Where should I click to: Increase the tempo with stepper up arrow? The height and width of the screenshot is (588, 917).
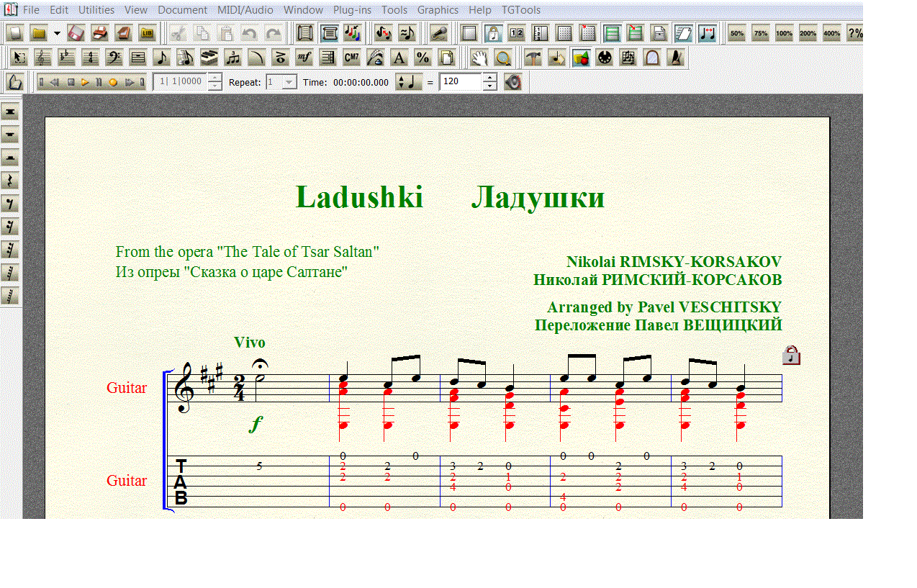click(490, 78)
